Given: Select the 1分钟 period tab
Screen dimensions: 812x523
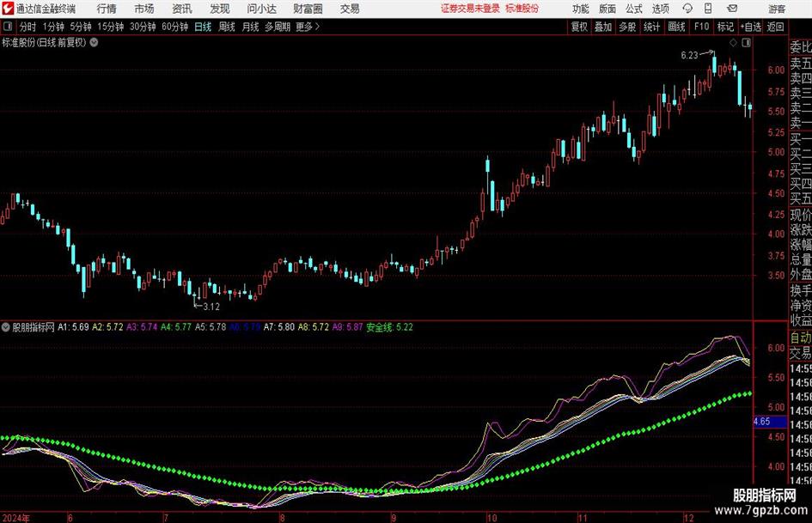Looking at the screenshot, I should (x=53, y=27).
